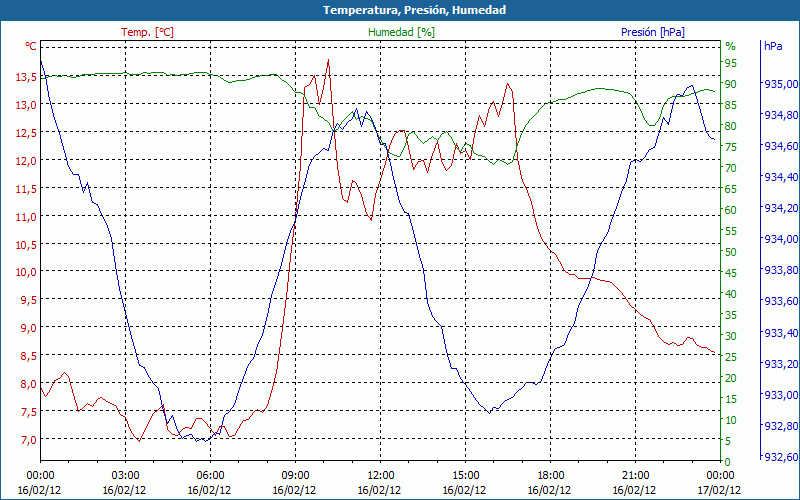Image resolution: width=800 pixels, height=500 pixels.
Task: Click the 45 humidity axis value
Action: point(731,273)
